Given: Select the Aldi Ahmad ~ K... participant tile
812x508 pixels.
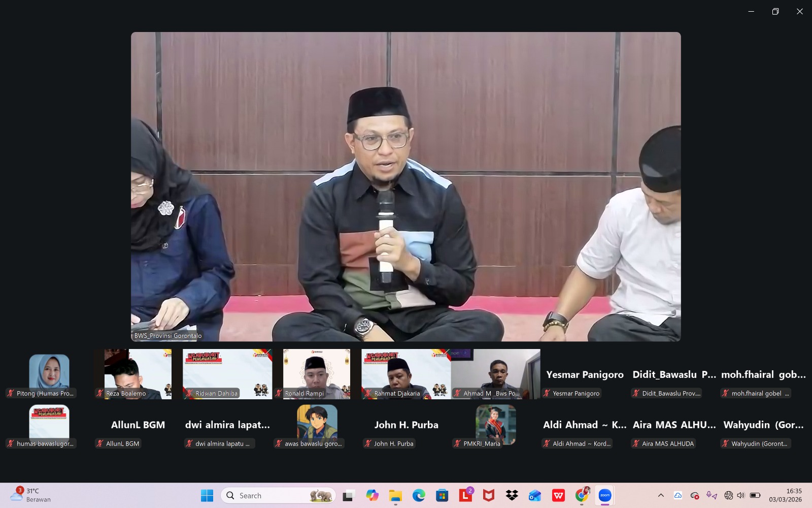Looking at the screenshot, I should point(585,425).
